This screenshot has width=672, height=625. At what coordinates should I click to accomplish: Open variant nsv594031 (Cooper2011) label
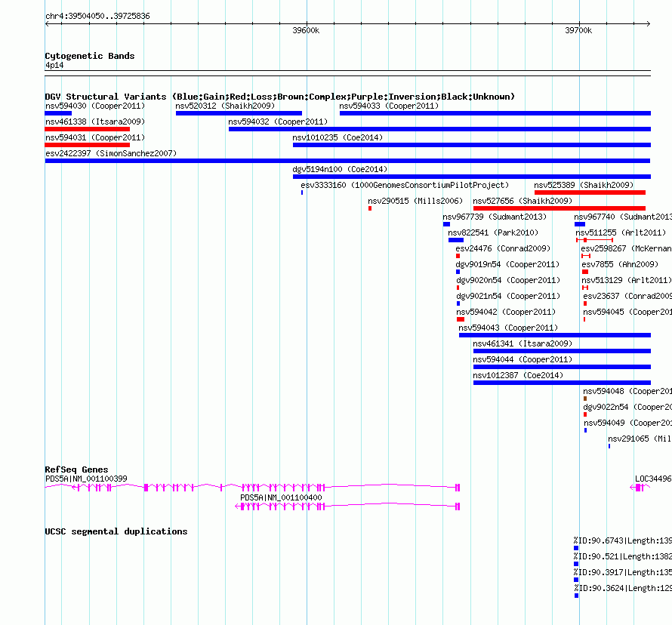pyautogui.click(x=95, y=137)
